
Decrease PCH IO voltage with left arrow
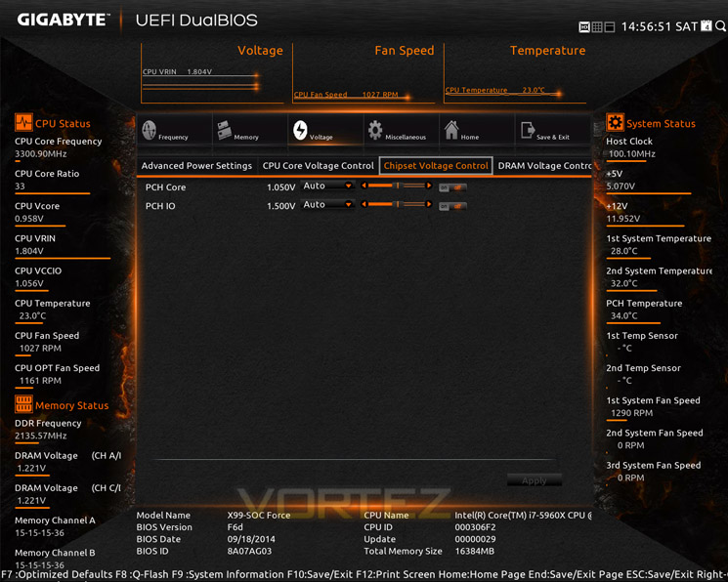pyautogui.click(x=364, y=204)
